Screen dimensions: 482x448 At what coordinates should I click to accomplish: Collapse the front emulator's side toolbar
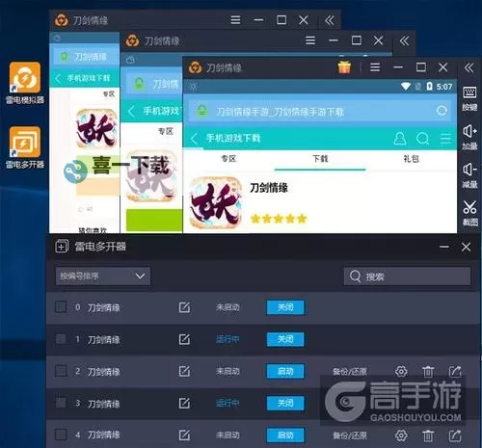(x=469, y=67)
